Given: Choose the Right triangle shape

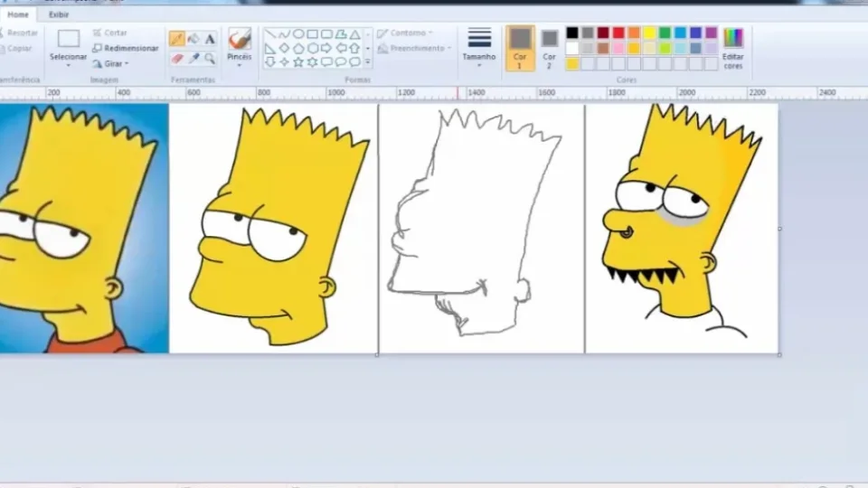Looking at the screenshot, I should [270, 48].
